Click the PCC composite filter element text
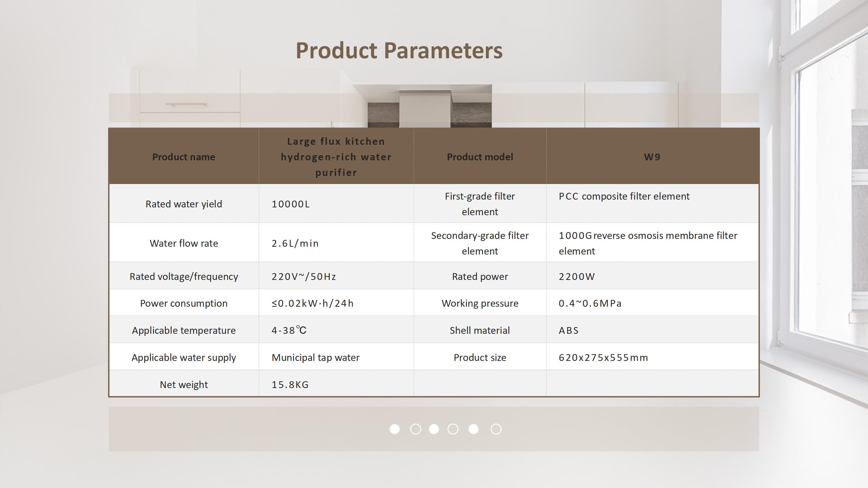 (x=624, y=196)
